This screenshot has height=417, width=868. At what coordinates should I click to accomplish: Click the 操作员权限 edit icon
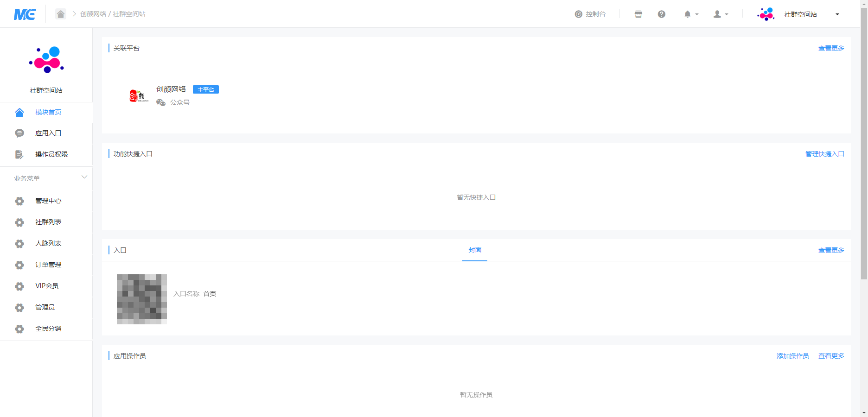[19, 154]
